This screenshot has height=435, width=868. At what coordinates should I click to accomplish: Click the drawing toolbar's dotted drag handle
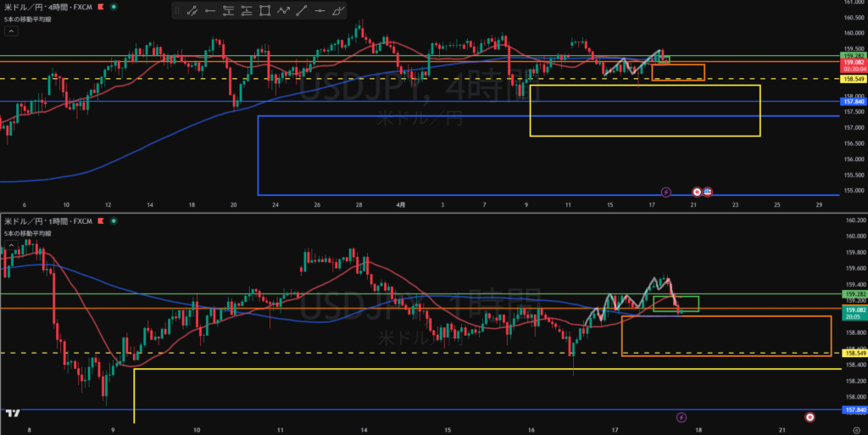[177, 11]
